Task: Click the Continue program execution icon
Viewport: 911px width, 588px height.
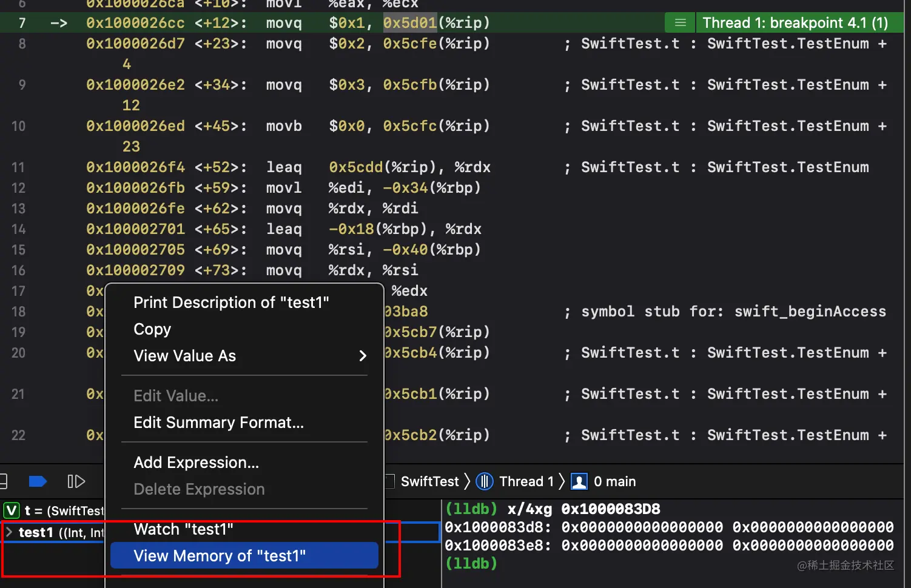Action: coord(76,481)
